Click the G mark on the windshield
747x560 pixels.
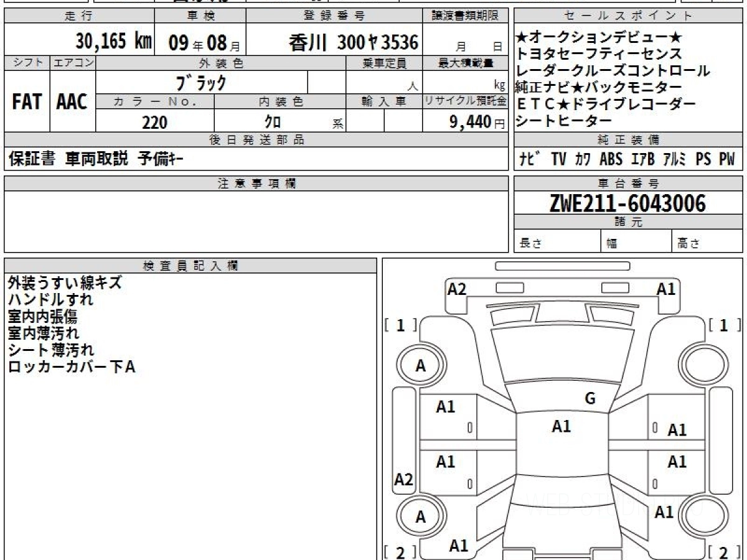coord(590,399)
